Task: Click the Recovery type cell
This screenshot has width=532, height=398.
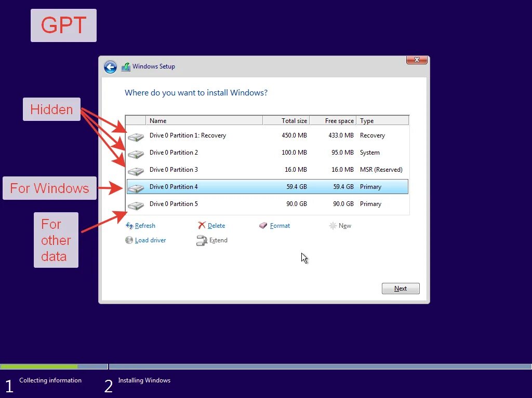Action: (373, 135)
